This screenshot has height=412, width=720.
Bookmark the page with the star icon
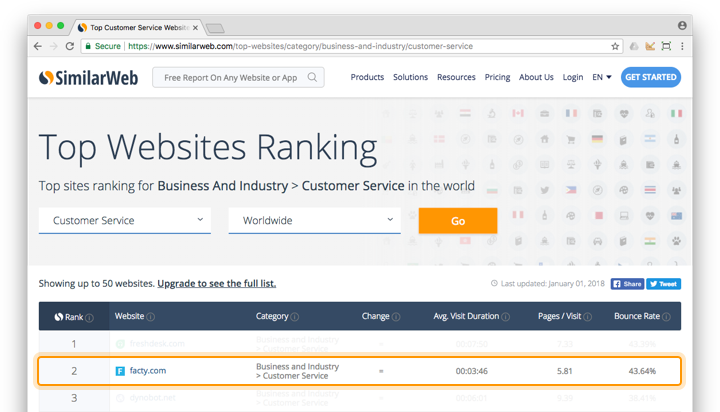(615, 46)
